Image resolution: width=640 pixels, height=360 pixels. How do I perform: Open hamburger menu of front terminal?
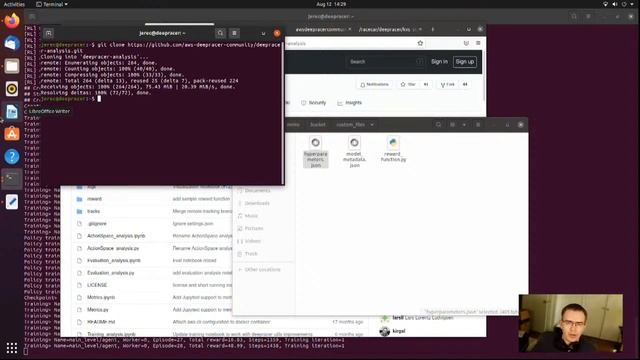234,33
